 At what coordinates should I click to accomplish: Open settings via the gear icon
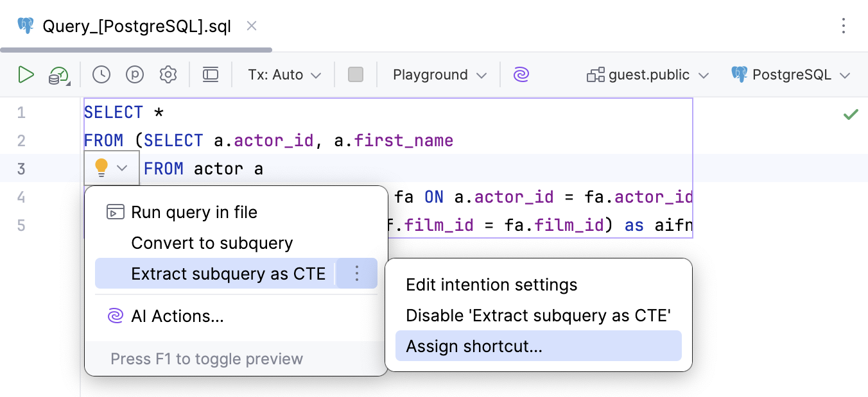point(168,74)
